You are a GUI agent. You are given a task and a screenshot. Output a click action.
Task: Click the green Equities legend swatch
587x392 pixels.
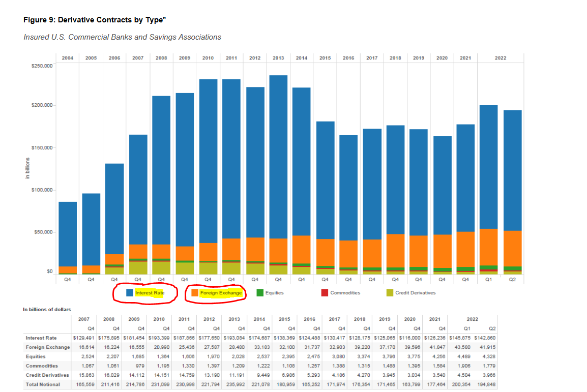point(260,292)
